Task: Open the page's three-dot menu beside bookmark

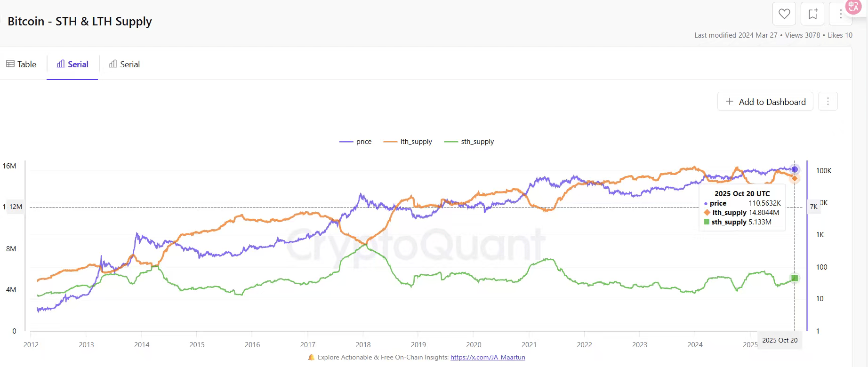Action: coord(841,14)
